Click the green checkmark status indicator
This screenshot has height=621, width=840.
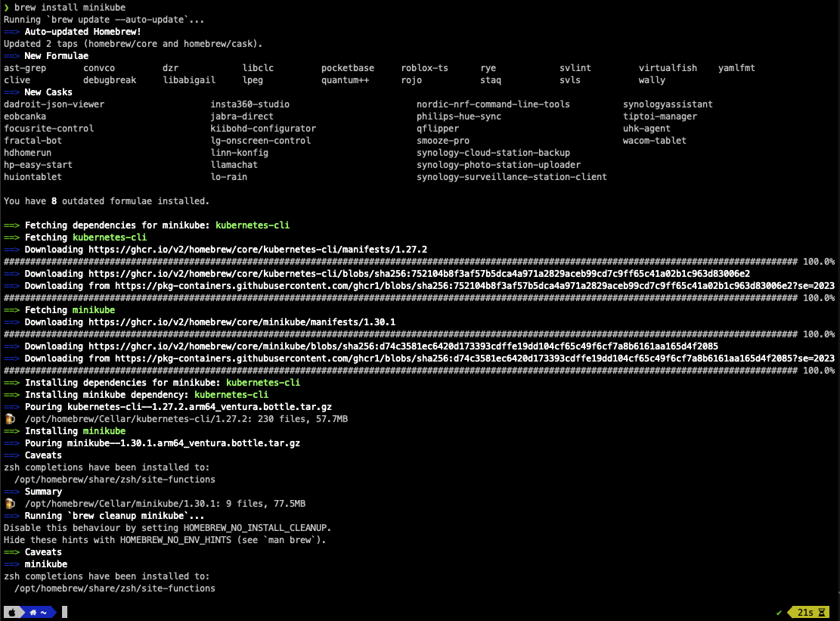pyautogui.click(x=779, y=612)
